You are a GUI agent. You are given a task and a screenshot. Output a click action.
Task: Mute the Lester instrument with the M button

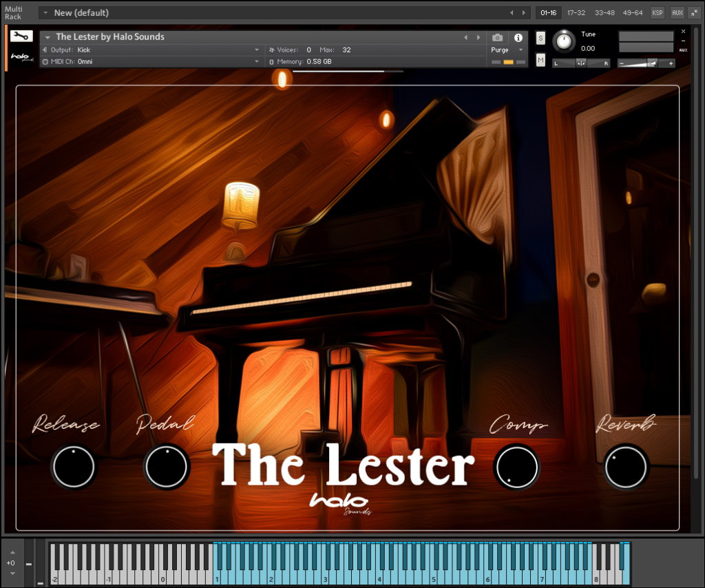(x=540, y=60)
